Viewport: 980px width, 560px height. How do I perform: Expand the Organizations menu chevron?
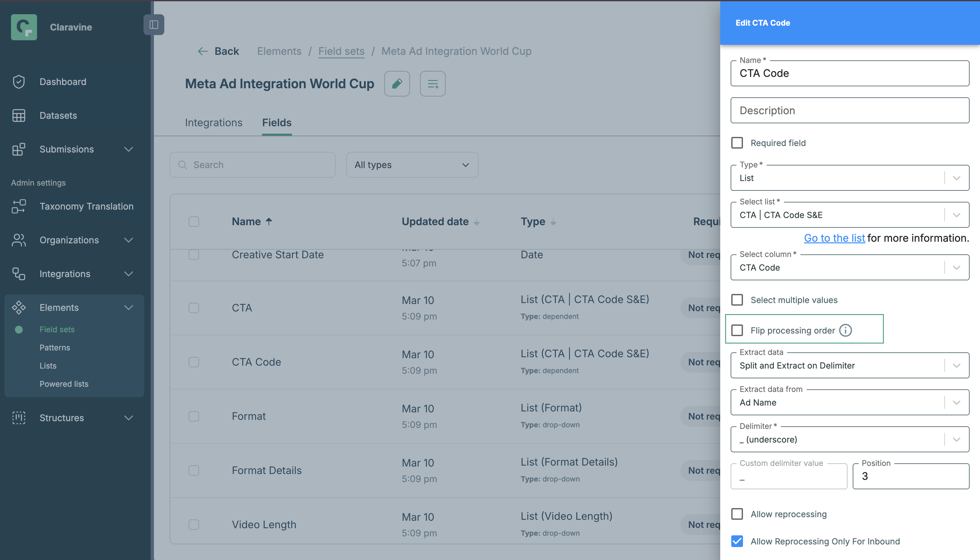[129, 240]
